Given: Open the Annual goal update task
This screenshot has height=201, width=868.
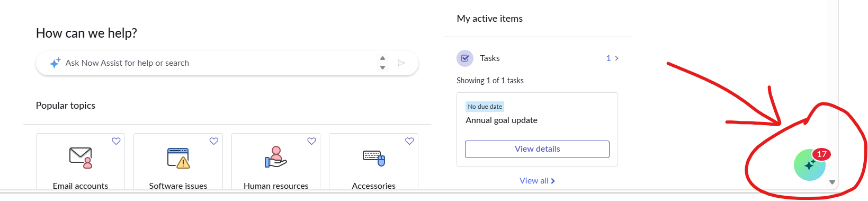Looking at the screenshot, I should (x=502, y=120).
